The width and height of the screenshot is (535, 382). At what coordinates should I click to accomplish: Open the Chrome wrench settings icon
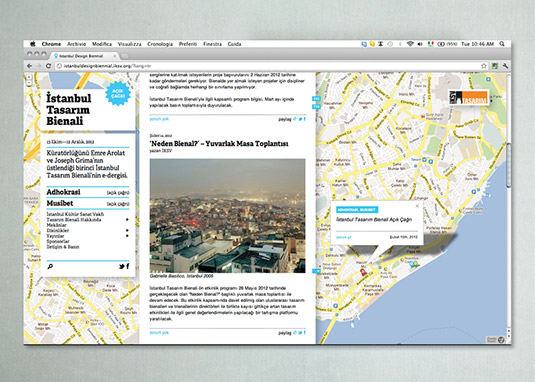click(505, 66)
